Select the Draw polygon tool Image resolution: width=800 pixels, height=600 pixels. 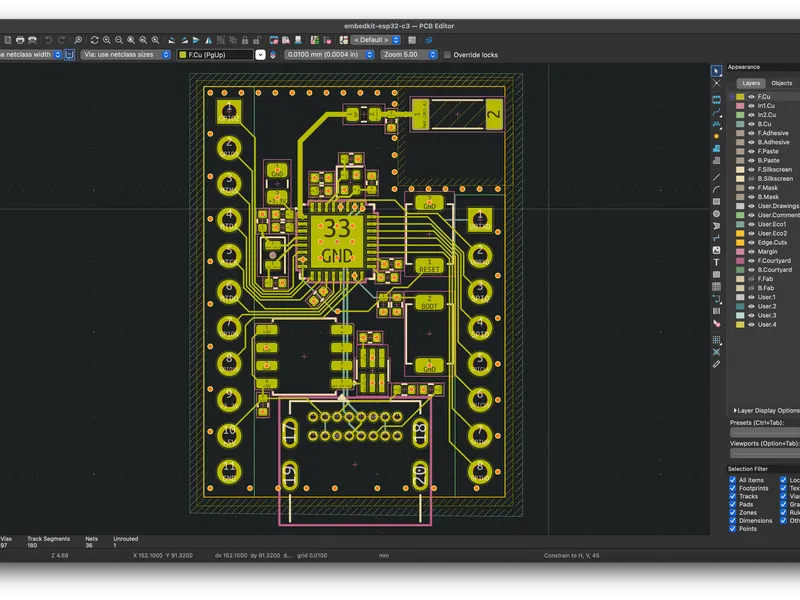point(716,226)
